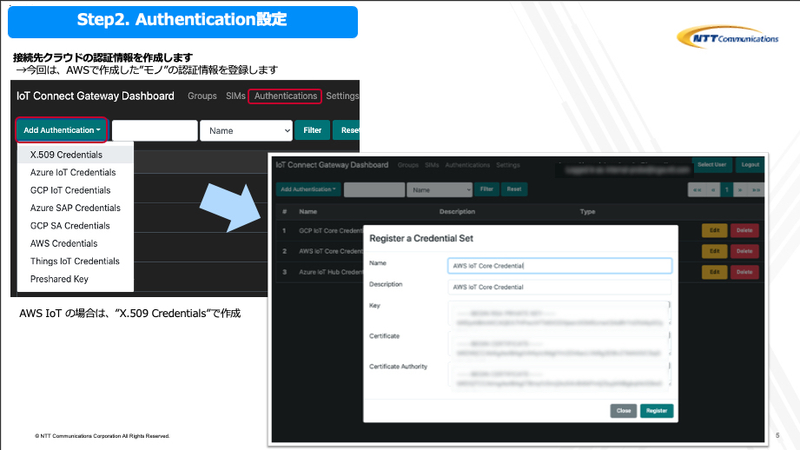Jump to last page with double-right arrows
The height and width of the screenshot is (450, 800).
(x=756, y=190)
